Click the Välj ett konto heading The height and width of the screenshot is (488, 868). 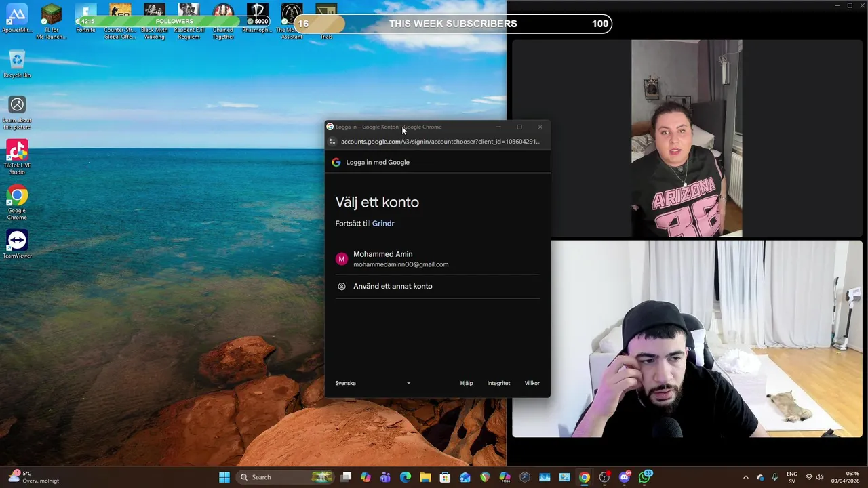point(377,202)
